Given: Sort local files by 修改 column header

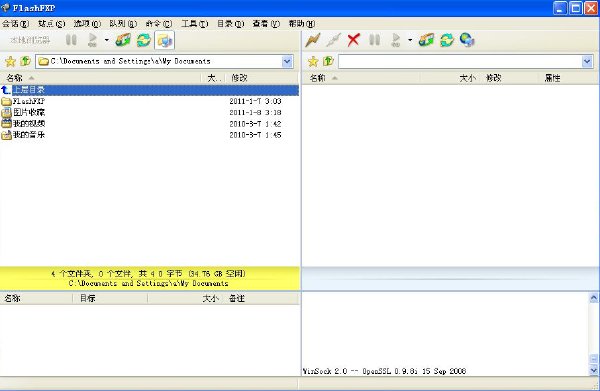Looking at the screenshot, I should pyautogui.click(x=262, y=78).
